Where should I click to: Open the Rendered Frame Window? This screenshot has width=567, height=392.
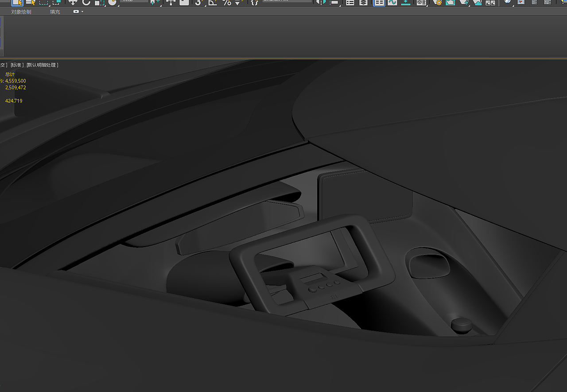click(450, 2)
